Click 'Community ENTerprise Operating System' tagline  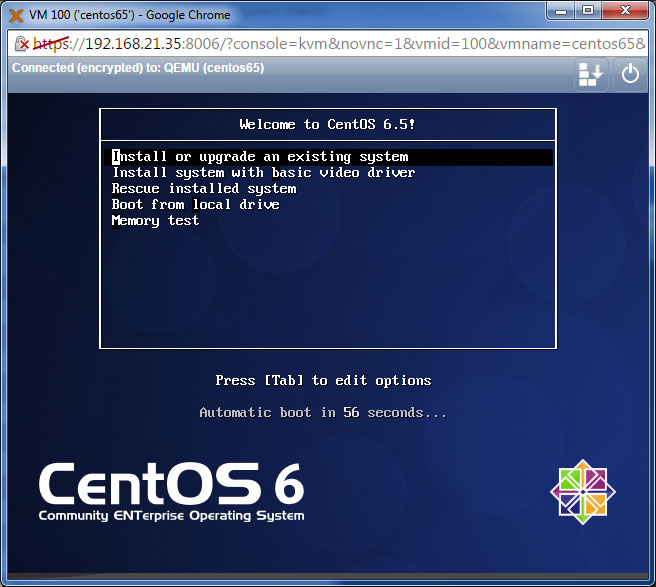point(172,515)
